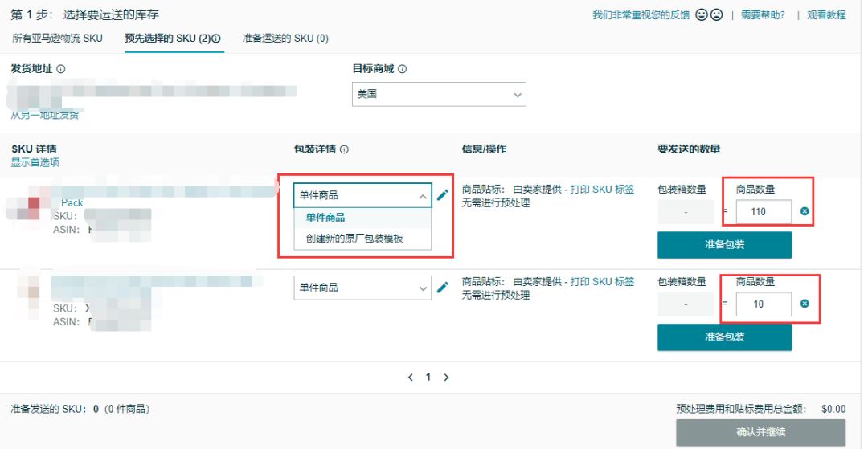Click 准备包装 button for second SKU

(x=725, y=337)
